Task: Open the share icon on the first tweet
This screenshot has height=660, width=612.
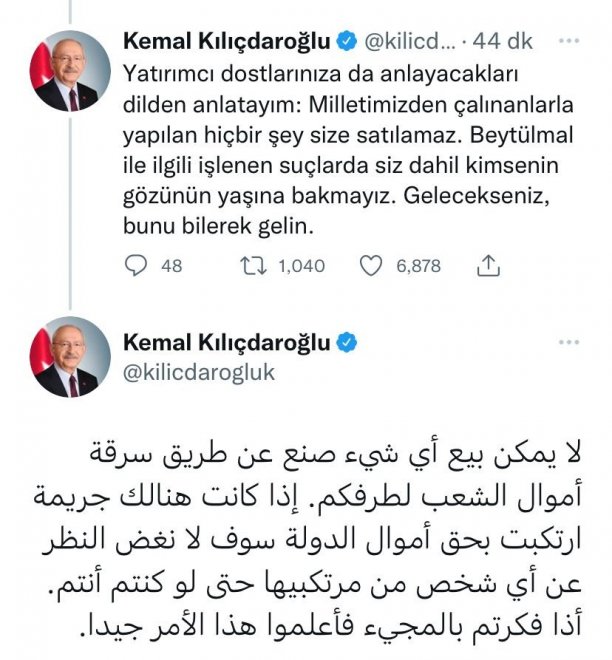Action: point(489,266)
